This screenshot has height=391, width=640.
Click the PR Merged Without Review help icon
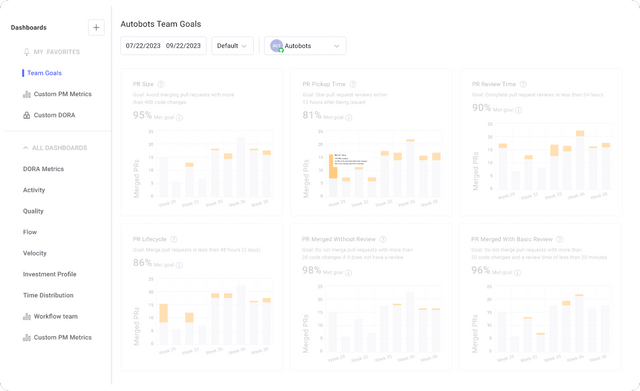click(x=383, y=239)
